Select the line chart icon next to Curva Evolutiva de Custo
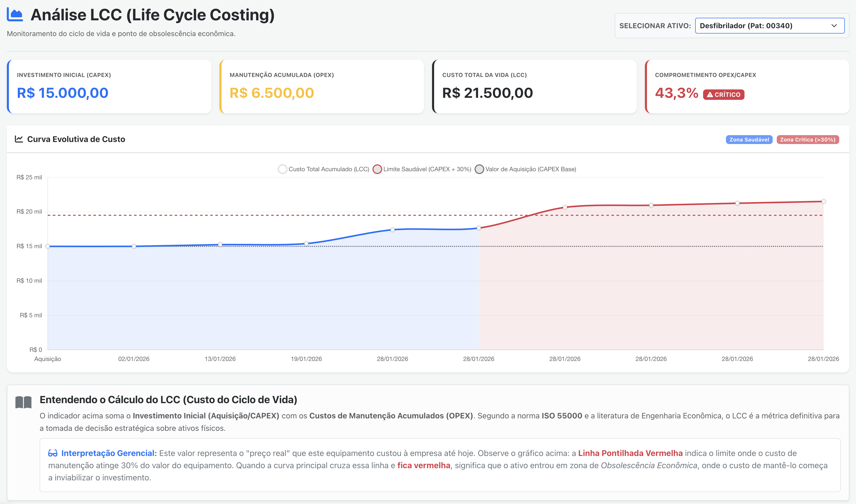Image resolution: width=856 pixels, height=504 pixels. click(x=19, y=139)
